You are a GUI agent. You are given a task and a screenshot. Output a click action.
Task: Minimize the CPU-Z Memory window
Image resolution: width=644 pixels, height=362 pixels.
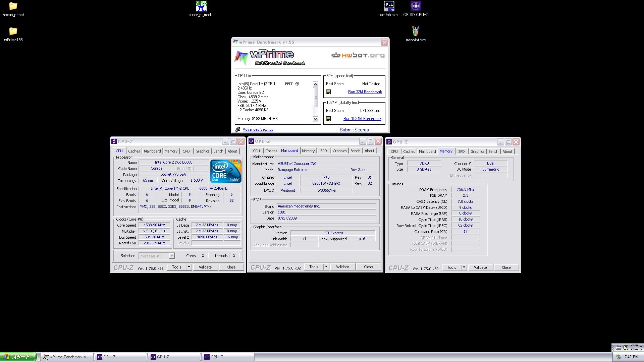[x=500, y=142]
